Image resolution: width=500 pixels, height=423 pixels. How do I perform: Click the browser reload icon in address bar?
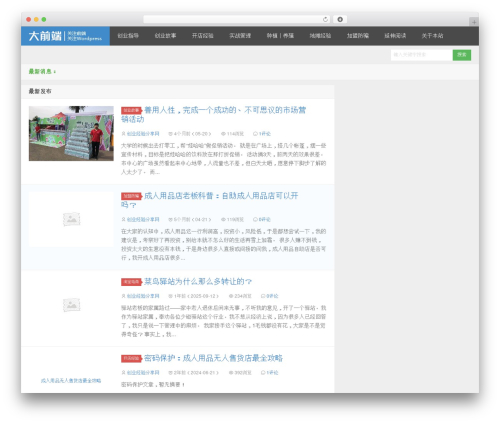tap(325, 19)
